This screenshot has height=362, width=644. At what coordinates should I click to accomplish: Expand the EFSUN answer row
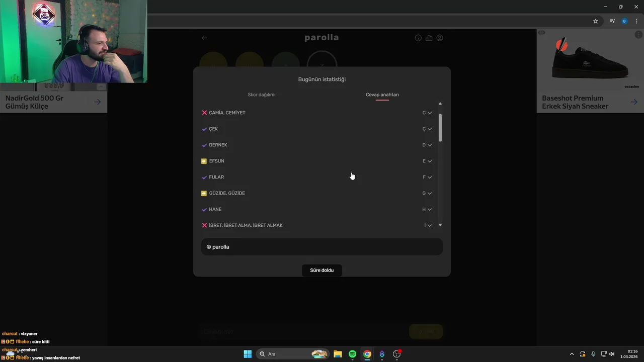[x=317, y=161]
